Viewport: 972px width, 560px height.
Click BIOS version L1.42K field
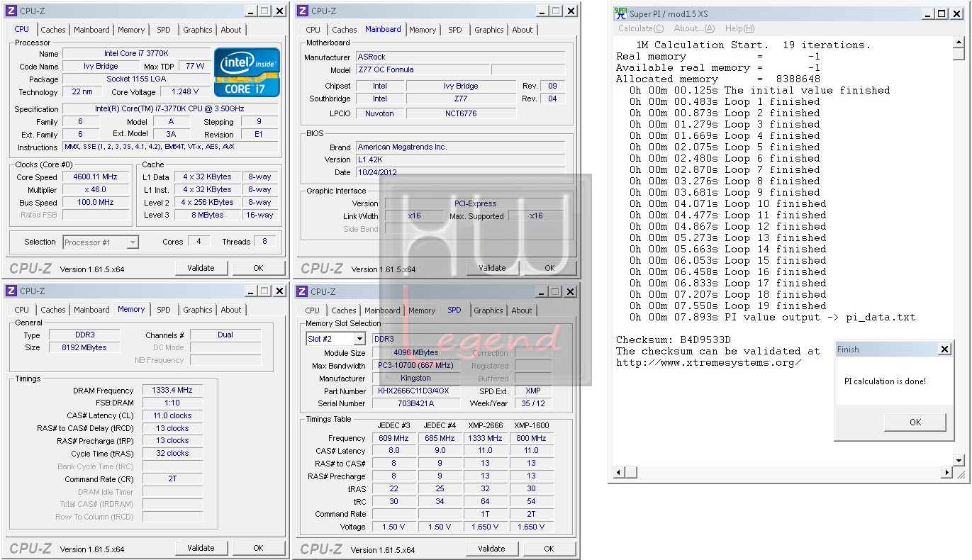460,159
